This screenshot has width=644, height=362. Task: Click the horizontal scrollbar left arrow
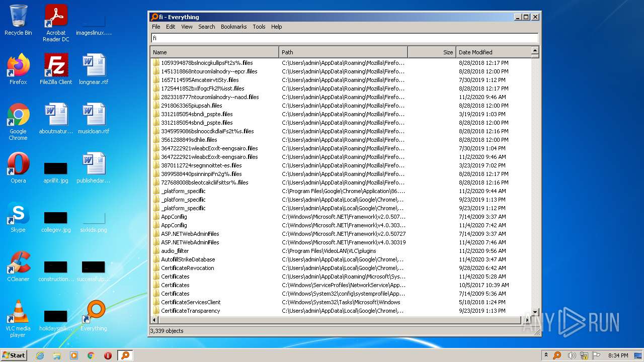pyautogui.click(x=154, y=320)
